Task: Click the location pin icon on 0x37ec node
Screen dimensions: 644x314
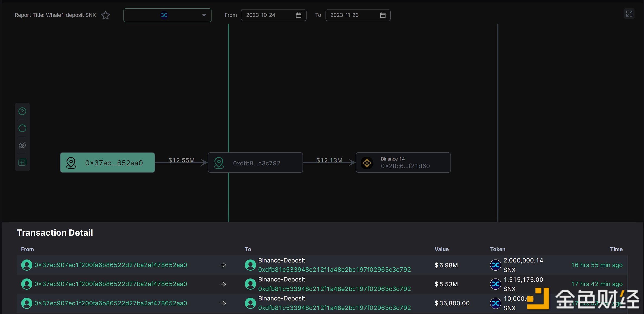Action: (71, 163)
